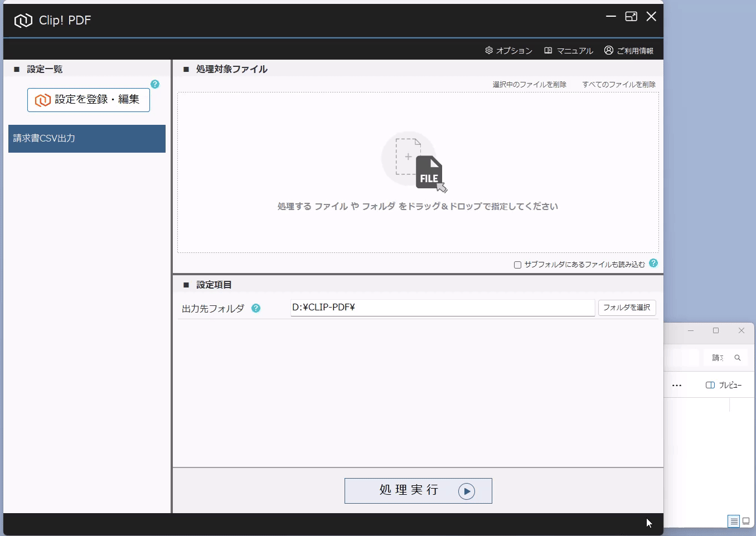Open the マニュアル manual link

(x=569, y=51)
